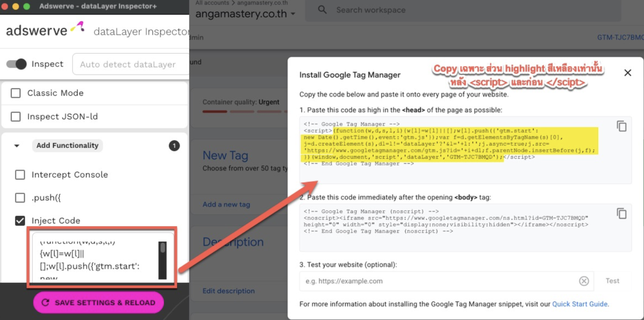Copy the head GTM code snippet icon
This screenshot has height=320, width=644.
(621, 126)
